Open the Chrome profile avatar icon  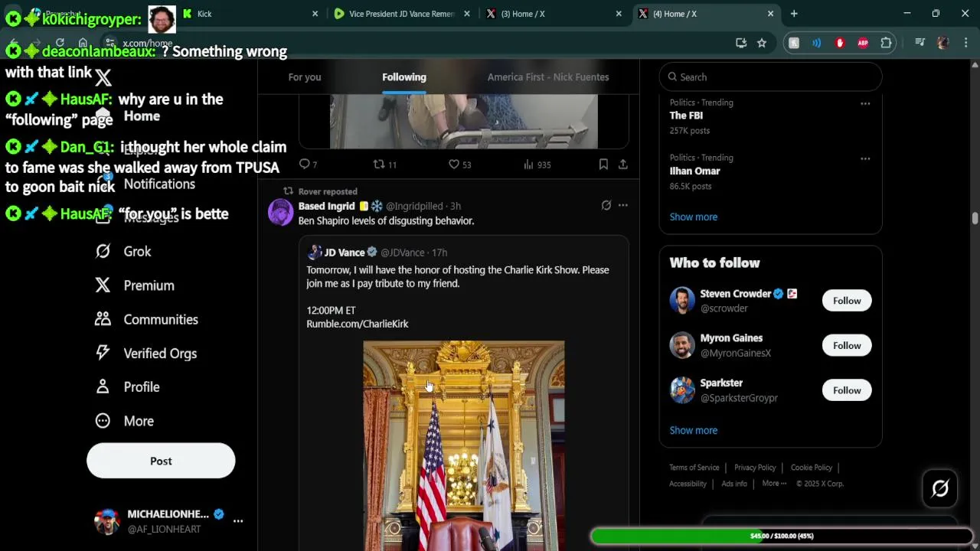click(x=943, y=43)
